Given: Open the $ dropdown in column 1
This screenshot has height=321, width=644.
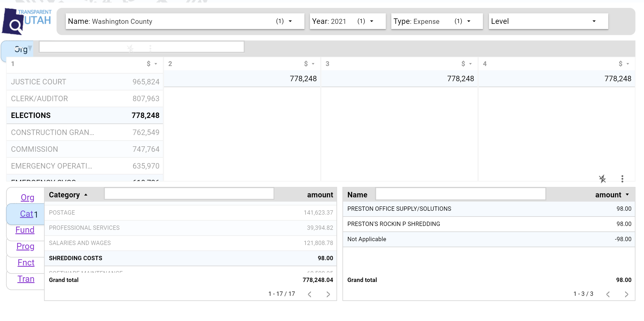Looking at the screenshot, I should (152, 64).
